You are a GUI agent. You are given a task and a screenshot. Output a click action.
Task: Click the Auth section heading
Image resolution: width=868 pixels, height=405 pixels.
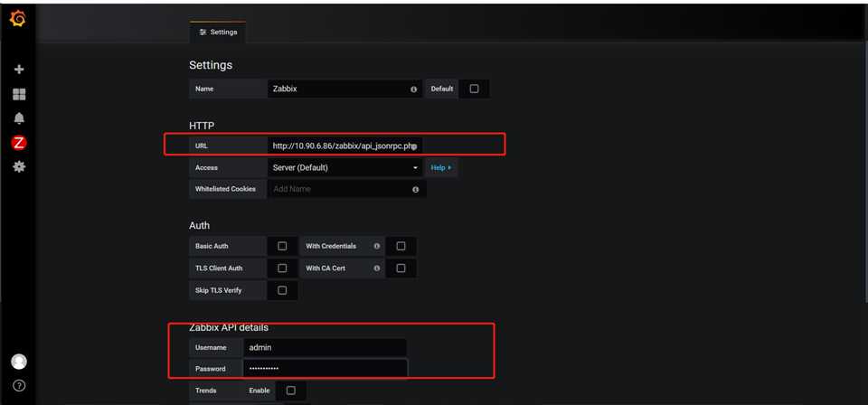(x=199, y=226)
